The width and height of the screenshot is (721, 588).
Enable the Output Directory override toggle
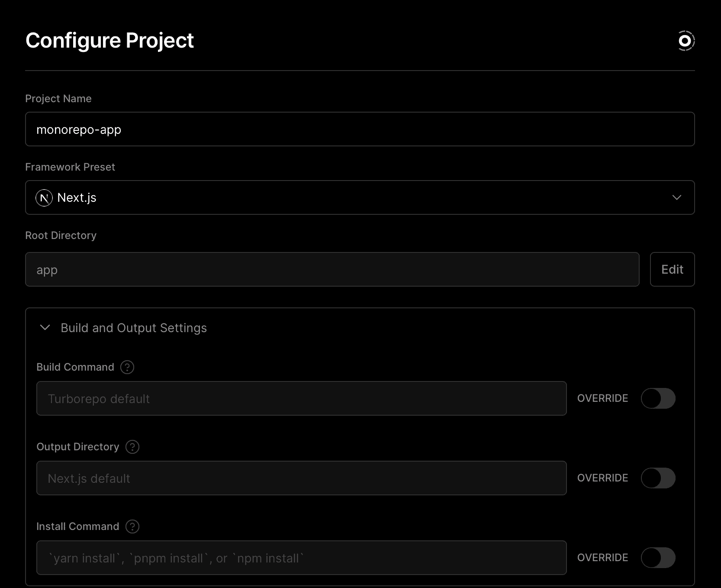pyautogui.click(x=658, y=478)
